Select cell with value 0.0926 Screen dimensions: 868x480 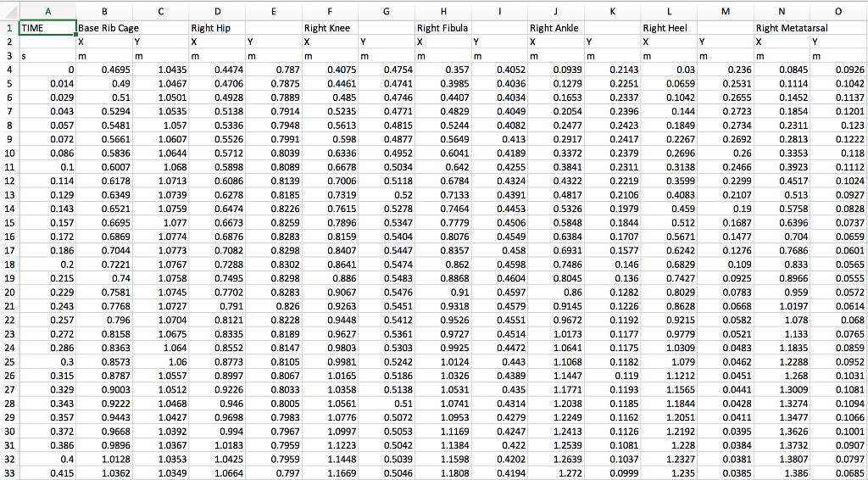pyautogui.click(x=838, y=70)
